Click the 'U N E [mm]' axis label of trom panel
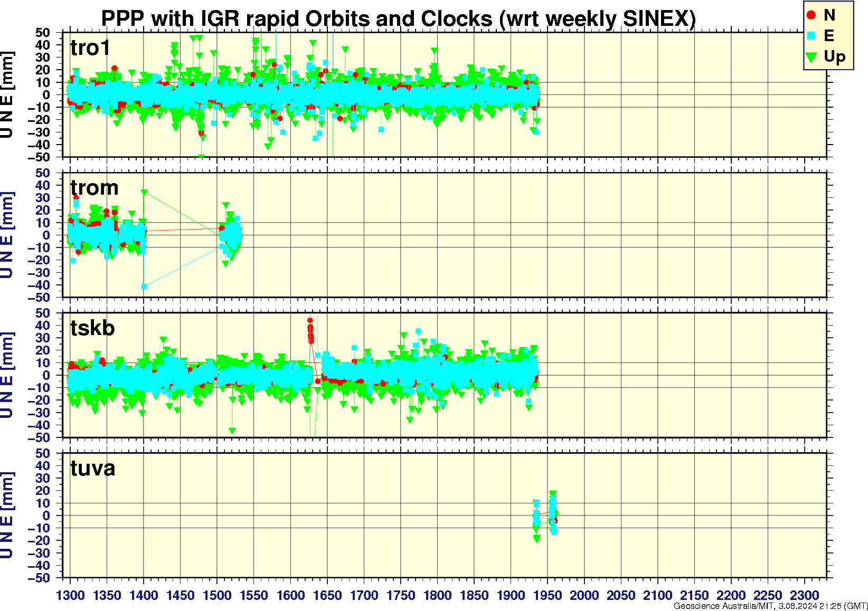868x611 pixels. (7, 235)
